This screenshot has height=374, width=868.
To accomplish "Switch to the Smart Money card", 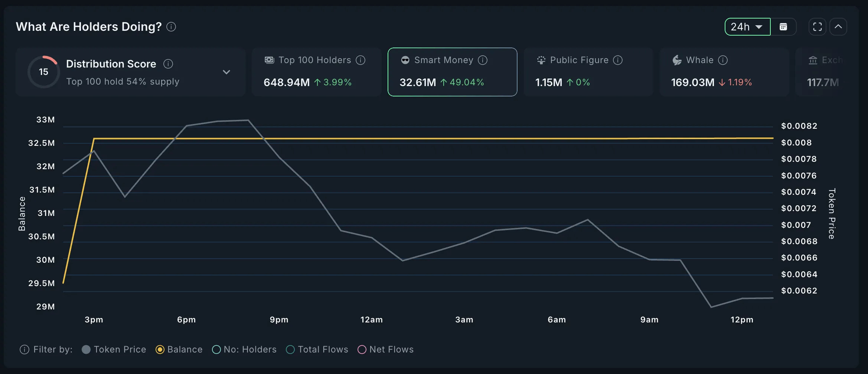I will point(452,72).
